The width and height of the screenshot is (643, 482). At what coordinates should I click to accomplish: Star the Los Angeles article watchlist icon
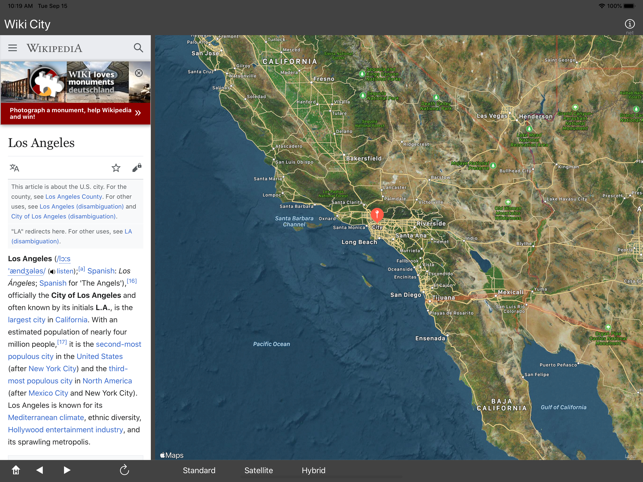point(116,167)
